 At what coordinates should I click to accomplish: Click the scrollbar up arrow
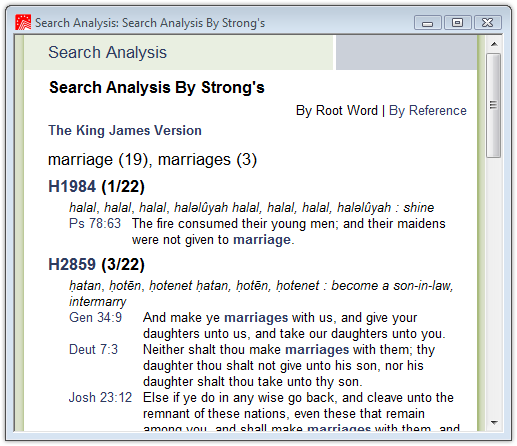[x=494, y=44]
